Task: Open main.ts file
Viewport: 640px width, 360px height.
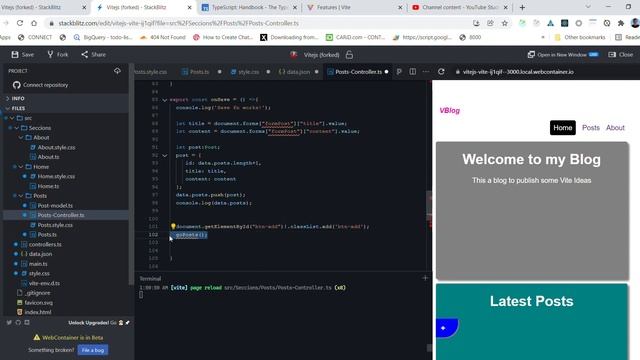Action: click(38, 264)
